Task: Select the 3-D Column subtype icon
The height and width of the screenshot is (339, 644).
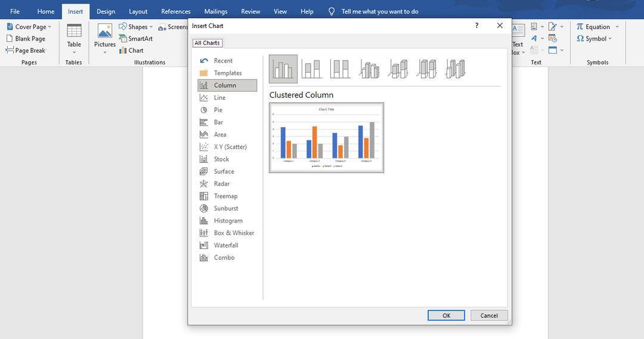Action: click(456, 69)
